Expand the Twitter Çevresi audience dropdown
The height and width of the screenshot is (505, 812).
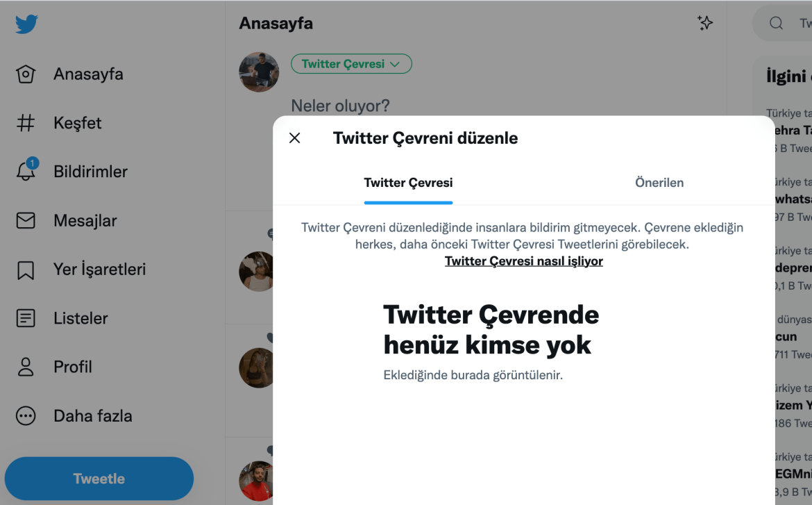(x=351, y=64)
